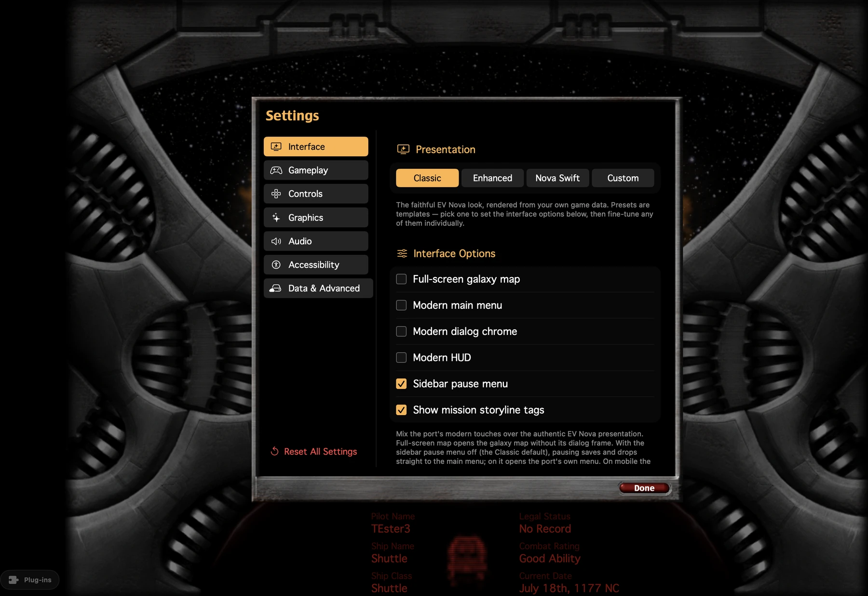The image size is (868, 596).
Task: Open the Plug-ins button
Action: [30, 580]
